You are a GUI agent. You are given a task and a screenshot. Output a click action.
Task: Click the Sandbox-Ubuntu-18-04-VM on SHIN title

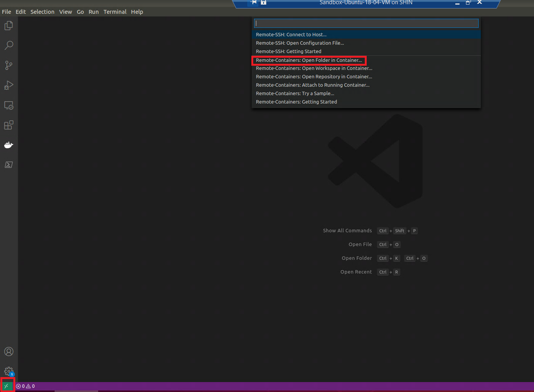tap(366, 2)
